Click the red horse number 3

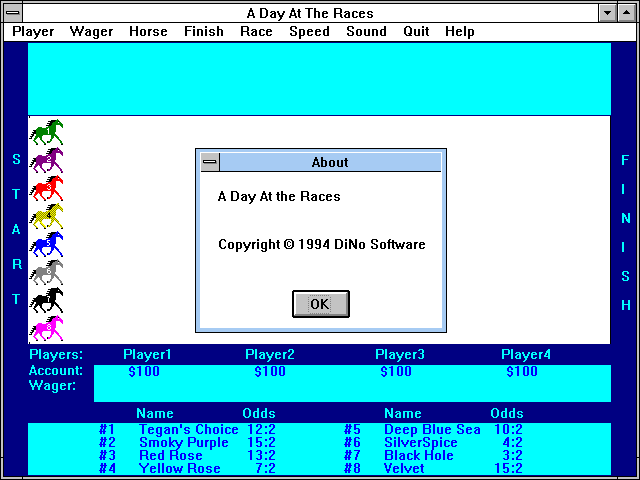coord(46,188)
